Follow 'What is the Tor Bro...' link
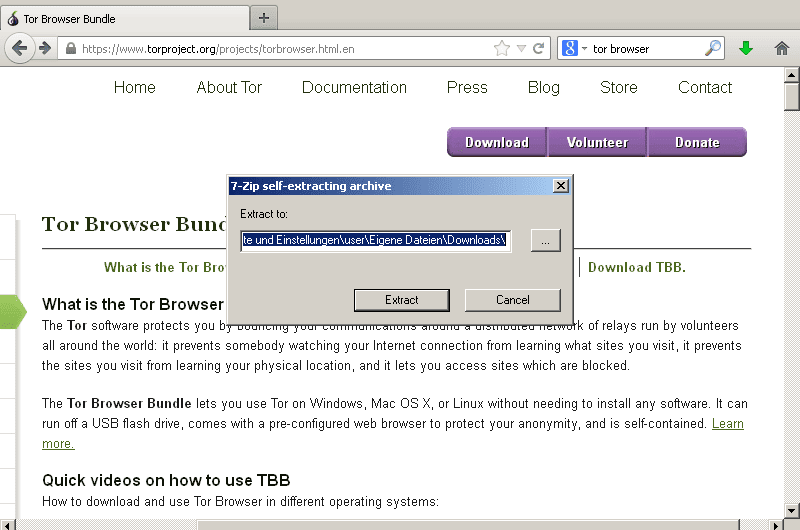The width and height of the screenshot is (800, 530). tap(164, 267)
